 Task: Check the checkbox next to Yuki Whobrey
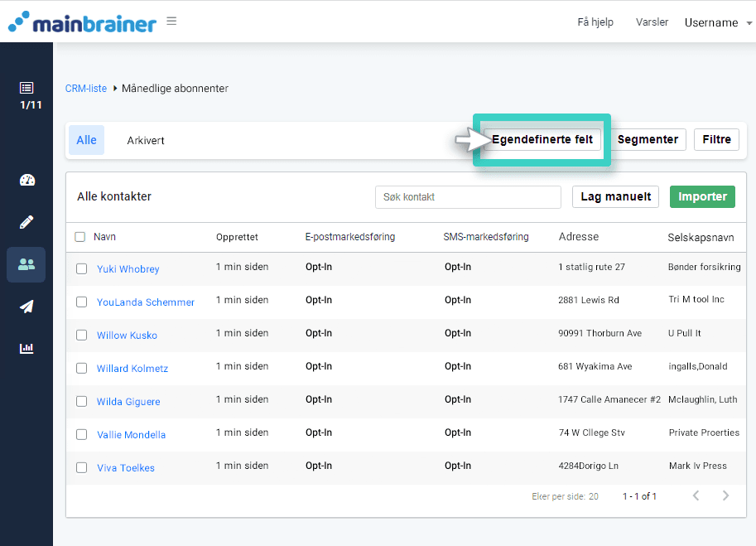(81, 268)
